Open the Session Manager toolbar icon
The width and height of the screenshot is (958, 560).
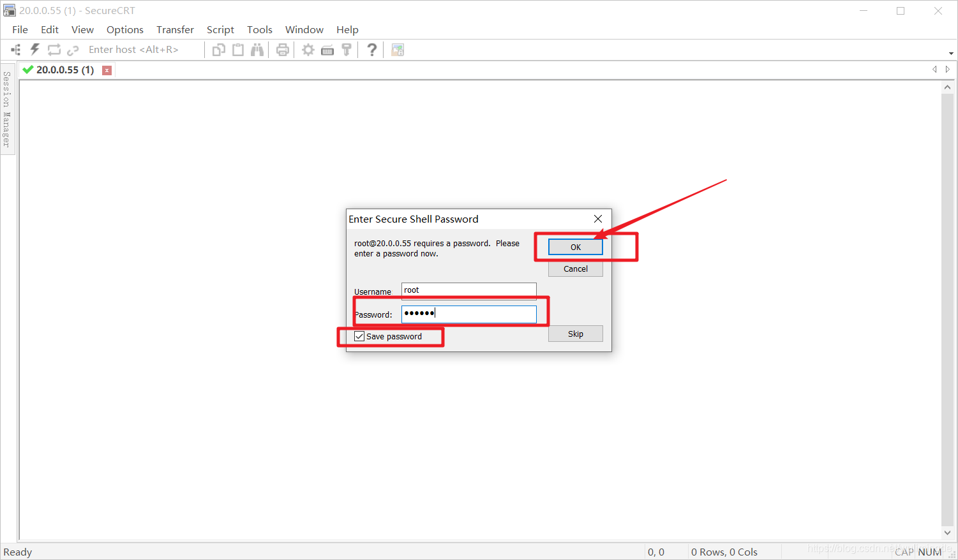click(16, 50)
